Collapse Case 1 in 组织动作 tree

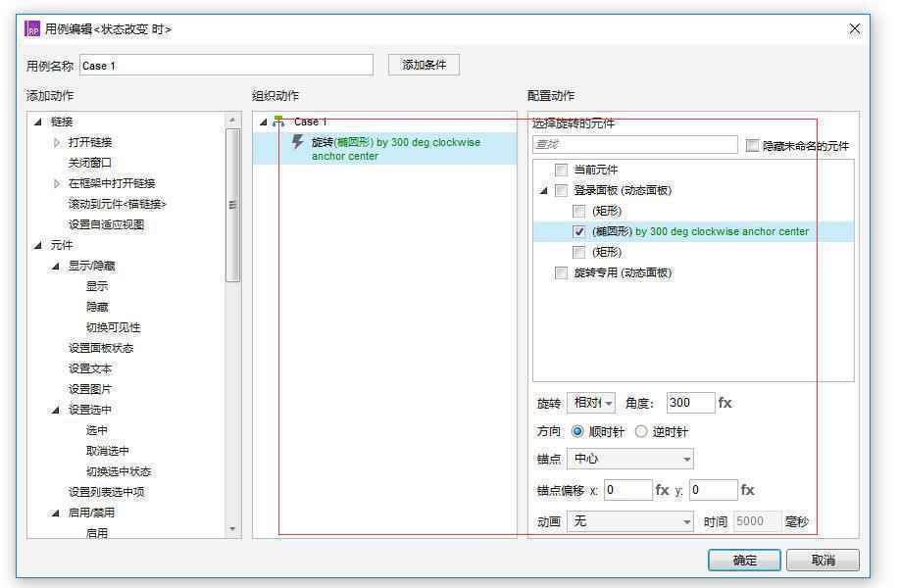coord(264,122)
